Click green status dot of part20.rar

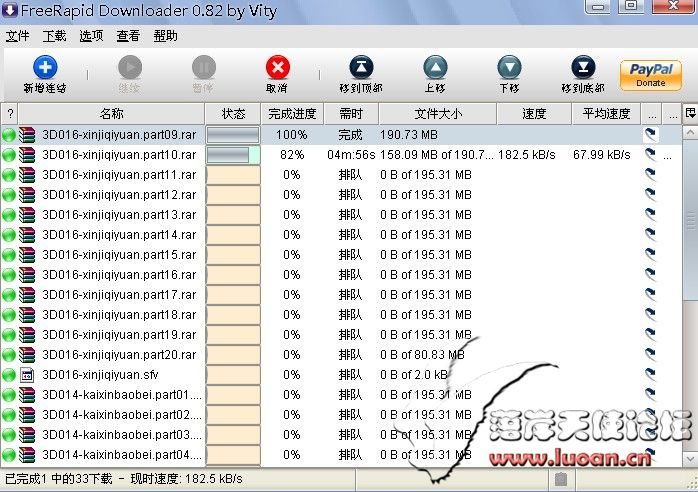tap(9, 355)
